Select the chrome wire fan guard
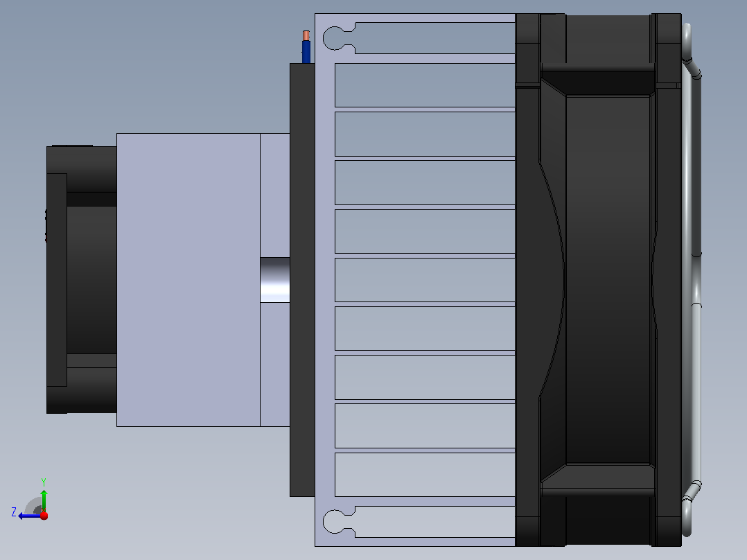This screenshot has height=560, width=747. [x=692, y=280]
